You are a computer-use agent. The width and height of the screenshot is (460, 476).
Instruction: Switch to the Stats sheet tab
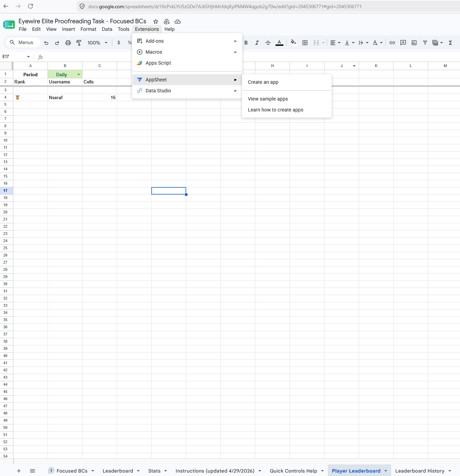click(154, 471)
